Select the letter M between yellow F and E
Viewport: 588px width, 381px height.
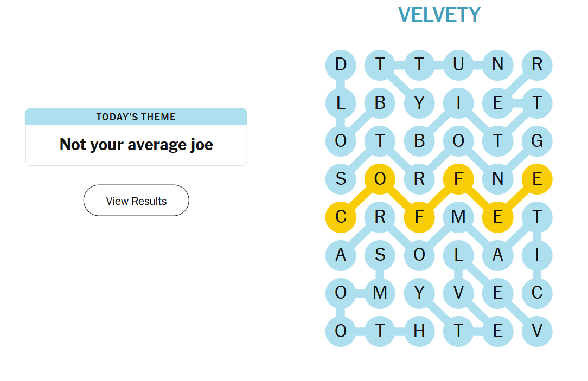tap(458, 217)
